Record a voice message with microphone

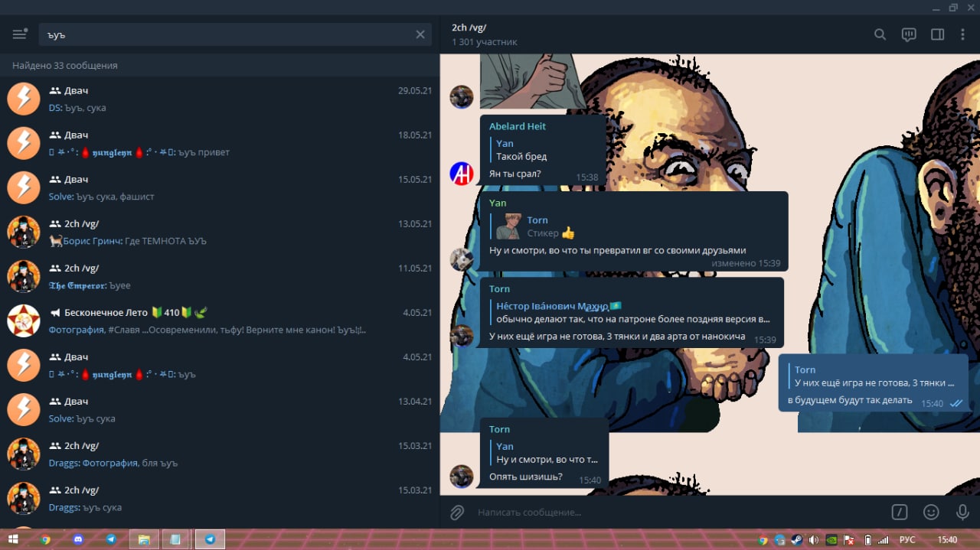point(962,512)
